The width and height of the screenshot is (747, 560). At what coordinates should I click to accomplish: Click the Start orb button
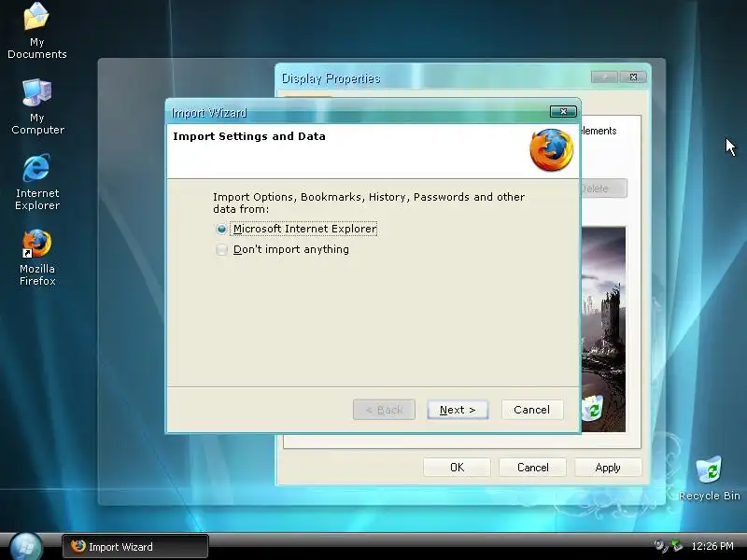point(26,546)
